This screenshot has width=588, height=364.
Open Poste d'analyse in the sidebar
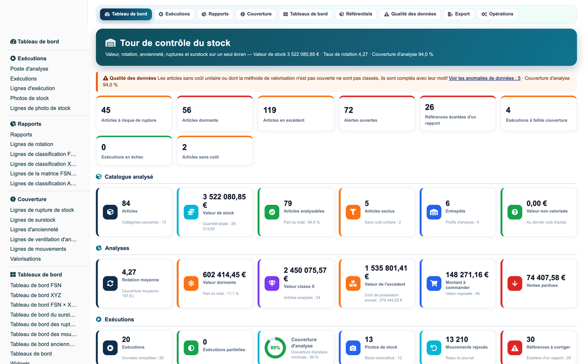point(29,69)
